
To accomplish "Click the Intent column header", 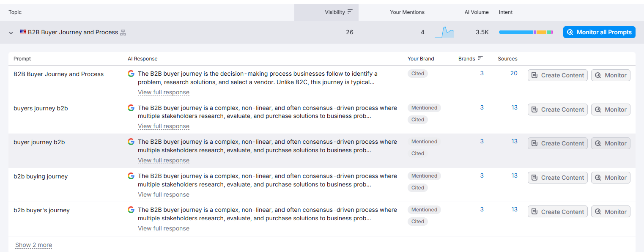I will [x=506, y=12].
